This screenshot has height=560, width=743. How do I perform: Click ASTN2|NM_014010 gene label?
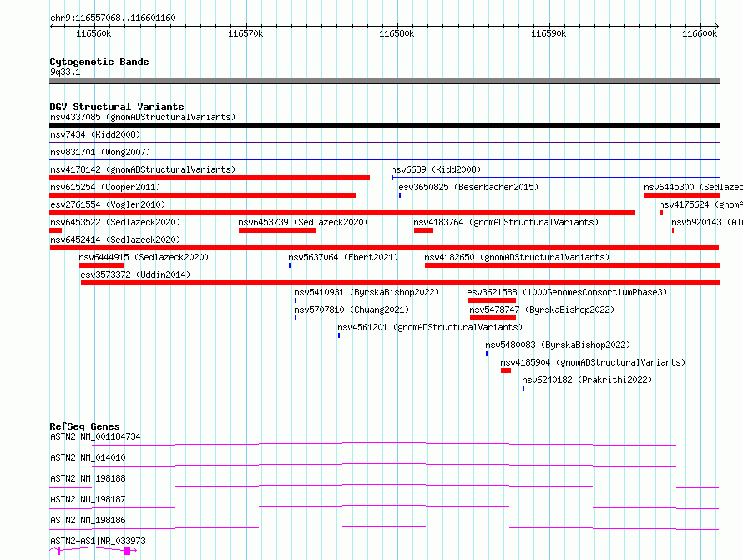coord(88,457)
